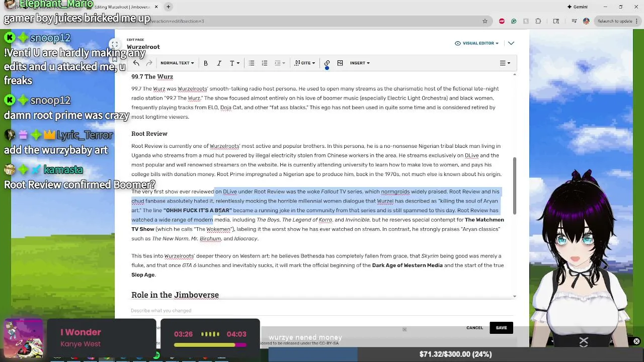
Task: Click the I Wonder album art thumbnail
Action: tap(24, 338)
